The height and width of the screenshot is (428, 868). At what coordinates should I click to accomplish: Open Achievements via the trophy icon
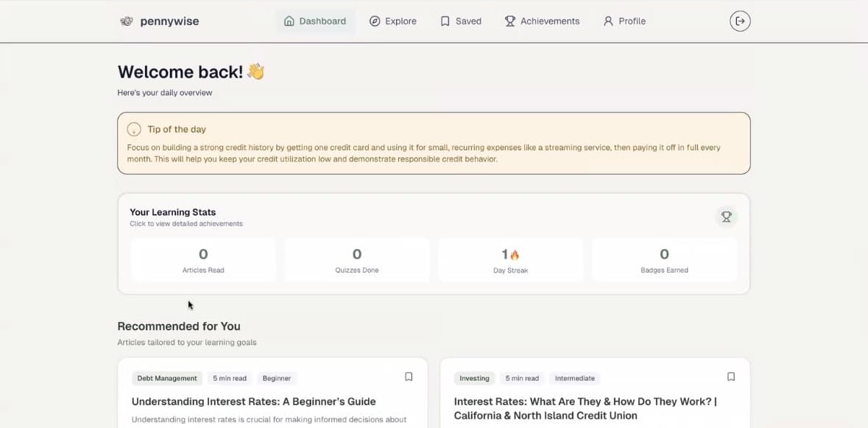point(509,21)
